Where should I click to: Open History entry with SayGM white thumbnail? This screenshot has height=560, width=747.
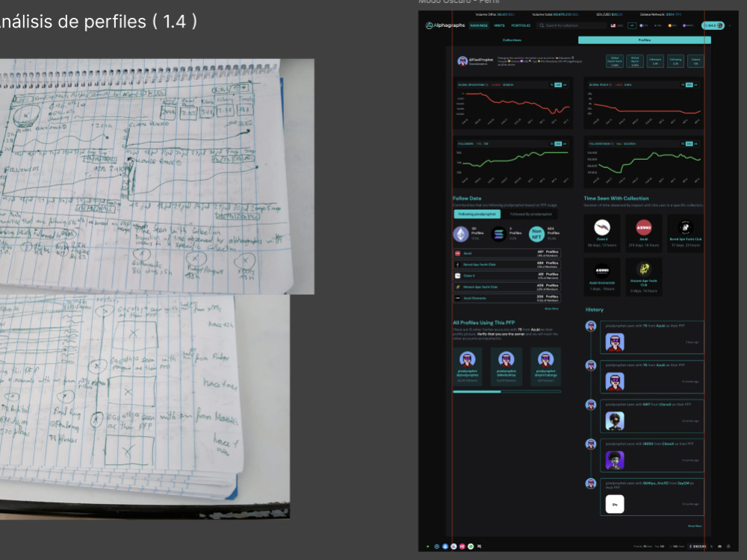coord(615,504)
